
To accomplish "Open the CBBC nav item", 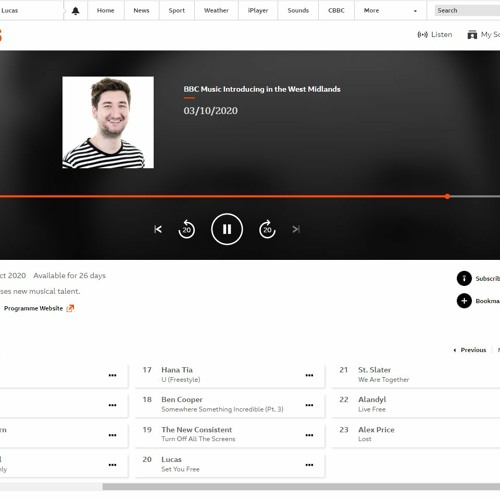I will [x=336, y=11].
